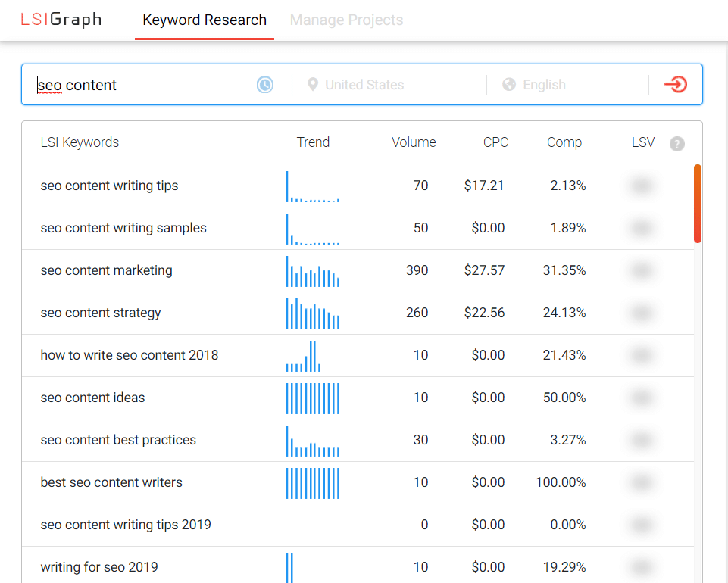Click trend chart for 'seo content best practices'

(x=312, y=441)
